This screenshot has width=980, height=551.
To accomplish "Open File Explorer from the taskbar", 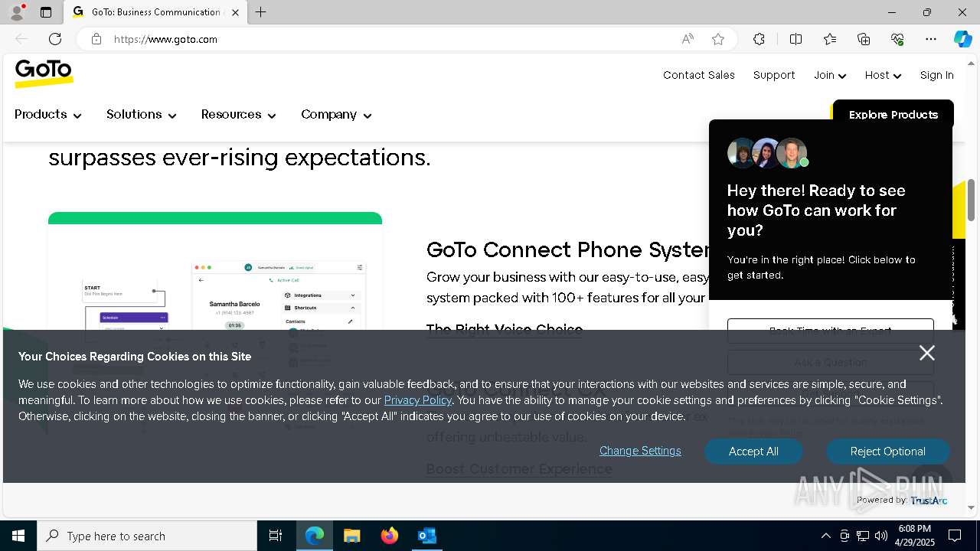I will coord(351,536).
